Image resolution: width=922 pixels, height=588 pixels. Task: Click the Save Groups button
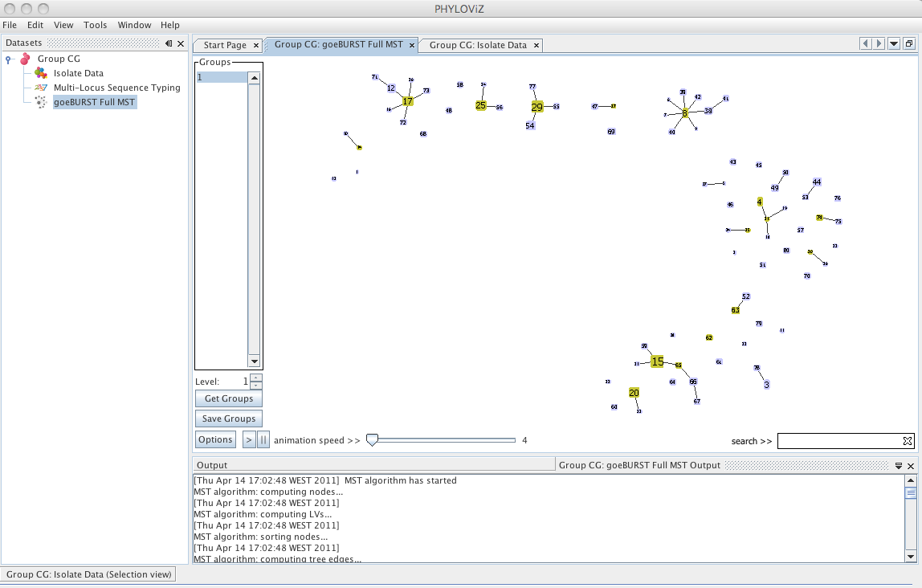tap(229, 419)
